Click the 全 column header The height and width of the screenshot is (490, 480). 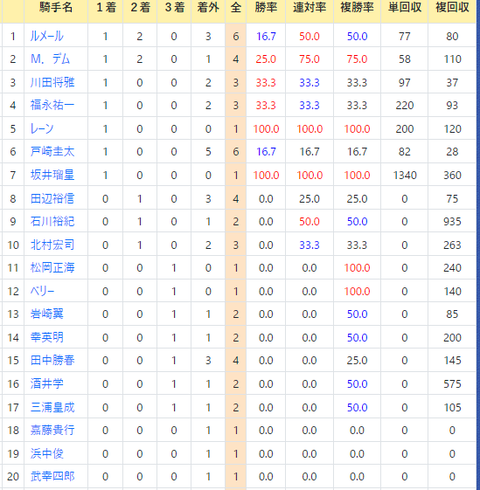coord(236,7)
